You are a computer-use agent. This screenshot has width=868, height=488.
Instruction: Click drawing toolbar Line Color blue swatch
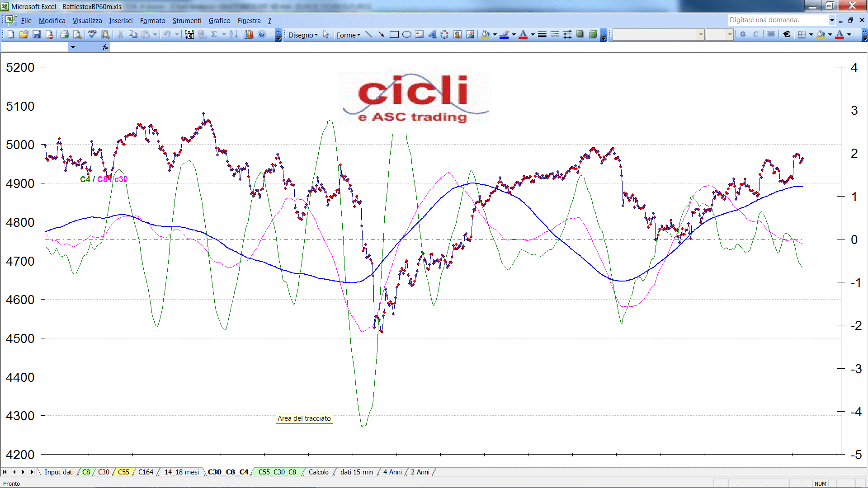[x=505, y=35]
